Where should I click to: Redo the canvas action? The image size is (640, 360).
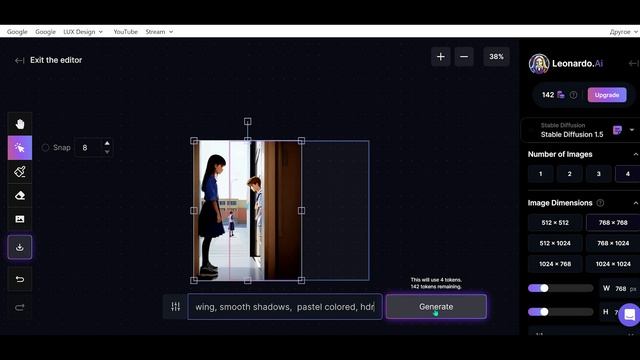click(x=20, y=307)
